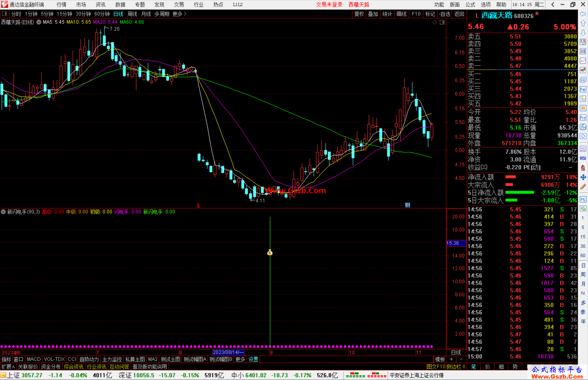
Task: Select monthly 月 period in sidebar
Action: click(x=583, y=284)
